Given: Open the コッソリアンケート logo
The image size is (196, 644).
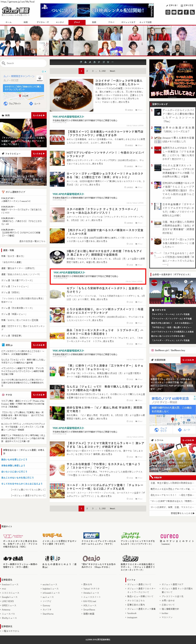Looking at the screenshot, I should tap(131, 535).
